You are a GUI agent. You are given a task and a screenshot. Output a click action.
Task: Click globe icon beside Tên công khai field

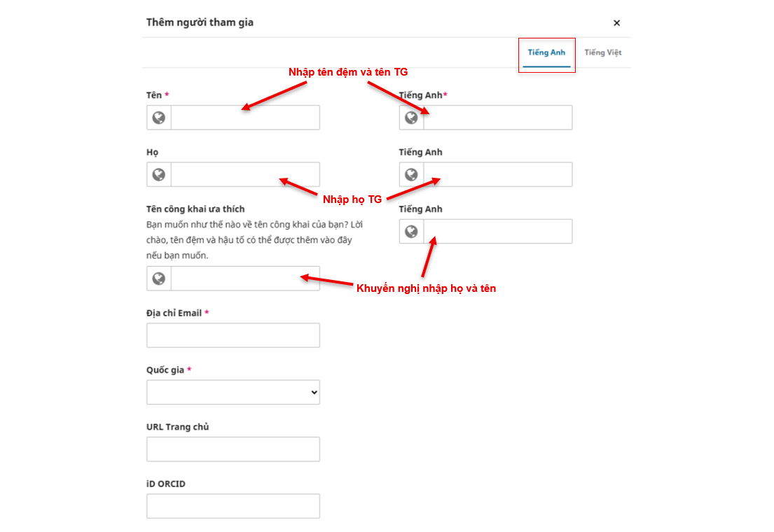(x=159, y=279)
